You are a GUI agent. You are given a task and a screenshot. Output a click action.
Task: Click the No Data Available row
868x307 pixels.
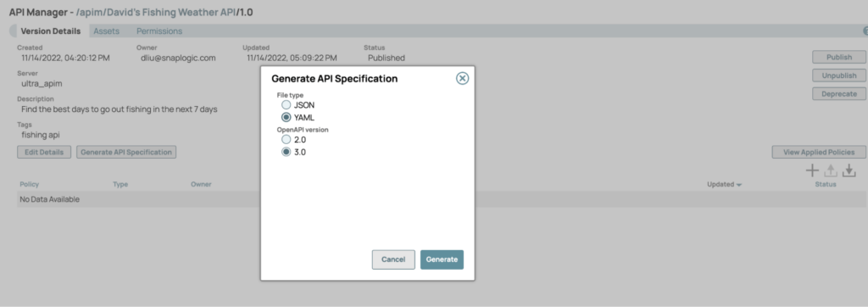click(x=441, y=199)
